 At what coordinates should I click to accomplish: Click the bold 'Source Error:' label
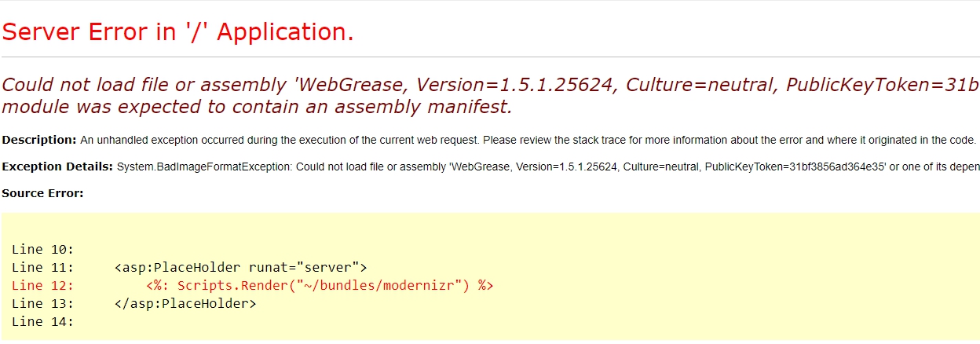pyautogui.click(x=42, y=192)
